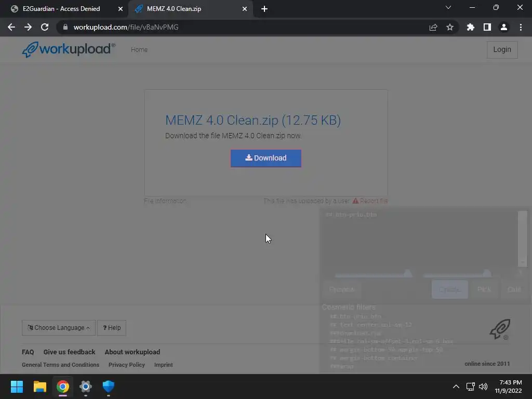The height and width of the screenshot is (399, 532).
Task: Click the Help button
Action: tap(112, 328)
